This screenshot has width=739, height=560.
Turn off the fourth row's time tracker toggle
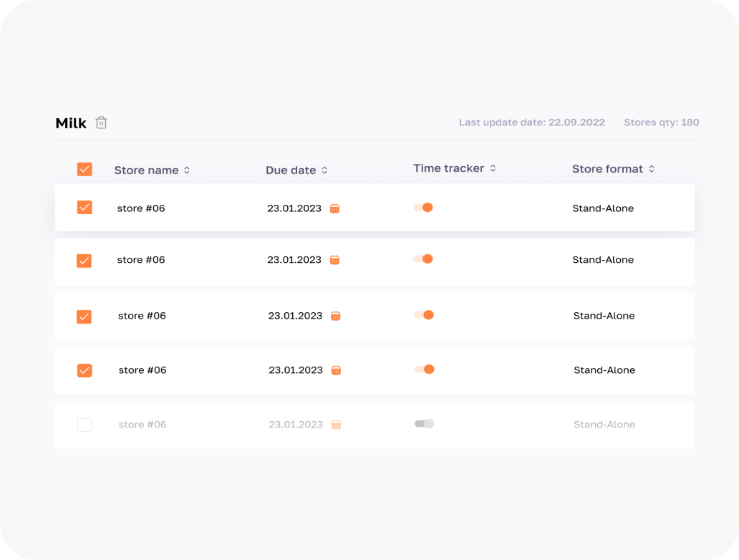coord(425,370)
